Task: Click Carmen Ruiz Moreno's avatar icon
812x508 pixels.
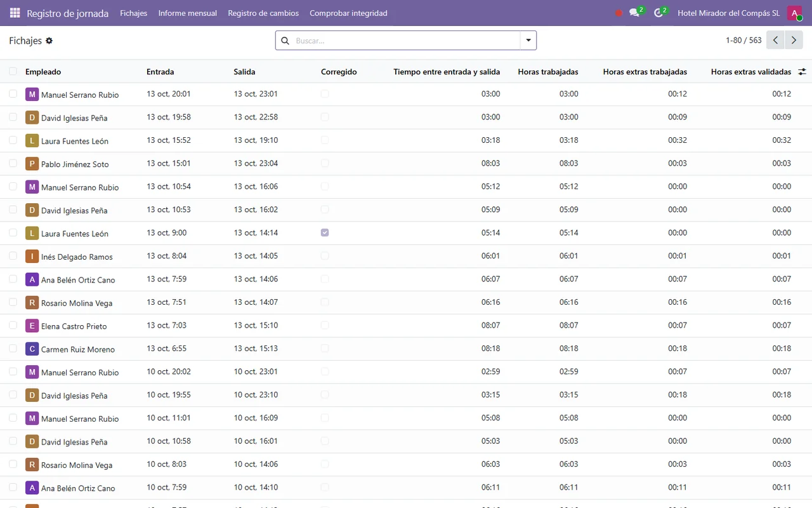Action: [x=32, y=349]
